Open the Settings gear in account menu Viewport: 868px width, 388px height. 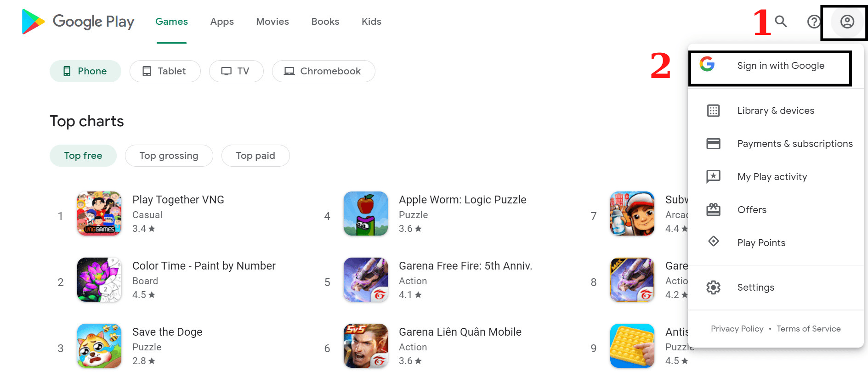click(755, 287)
